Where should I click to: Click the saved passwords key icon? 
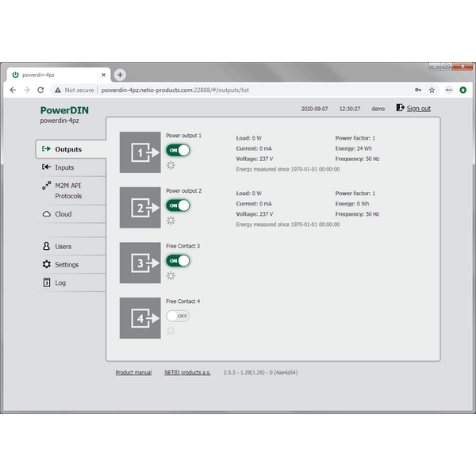tap(418, 90)
